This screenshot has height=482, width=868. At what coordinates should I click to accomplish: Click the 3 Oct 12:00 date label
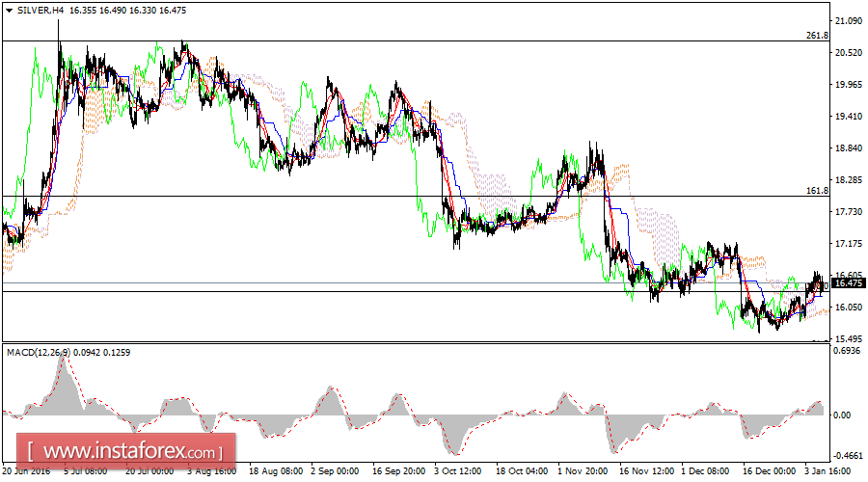click(458, 471)
